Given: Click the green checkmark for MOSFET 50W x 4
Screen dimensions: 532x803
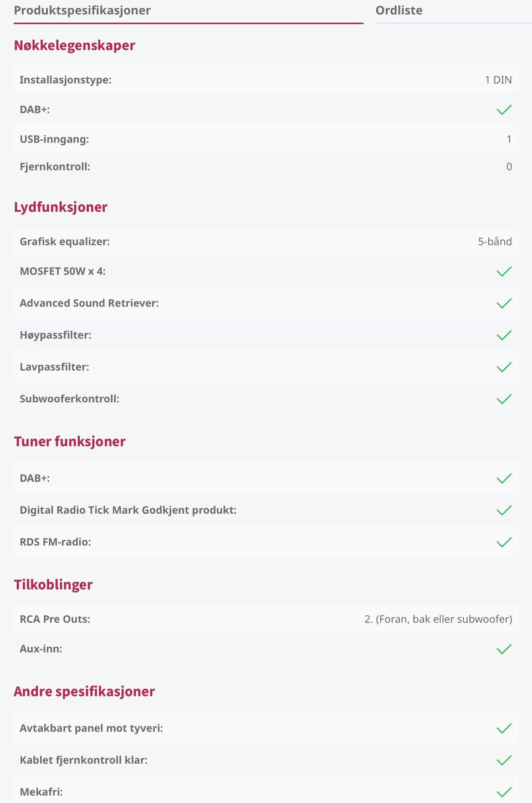Looking at the screenshot, I should (x=504, y=272).
